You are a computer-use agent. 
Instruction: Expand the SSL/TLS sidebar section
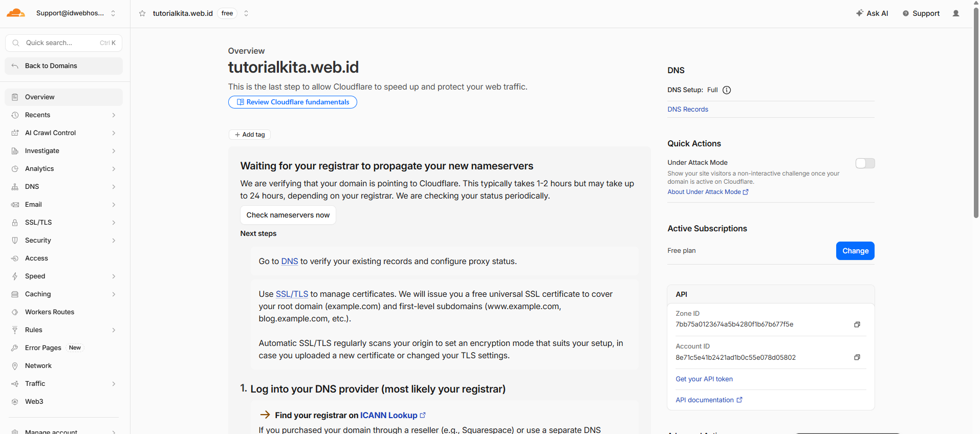click(x=64, y=223)
